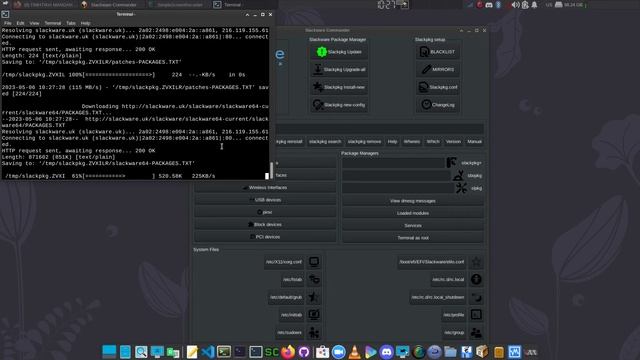Open Zoom from the dock

coord(338,352)
